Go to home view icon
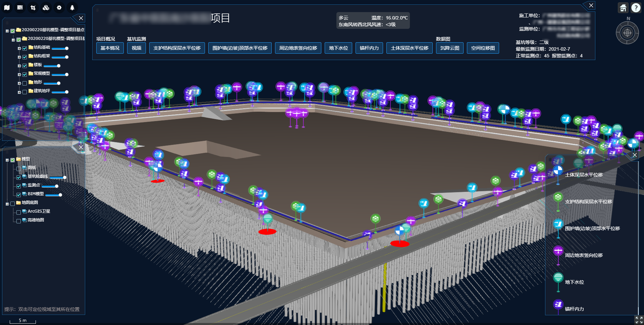This screenshot has width=644, height=325. pyautogui.click(x=623, y=8)
